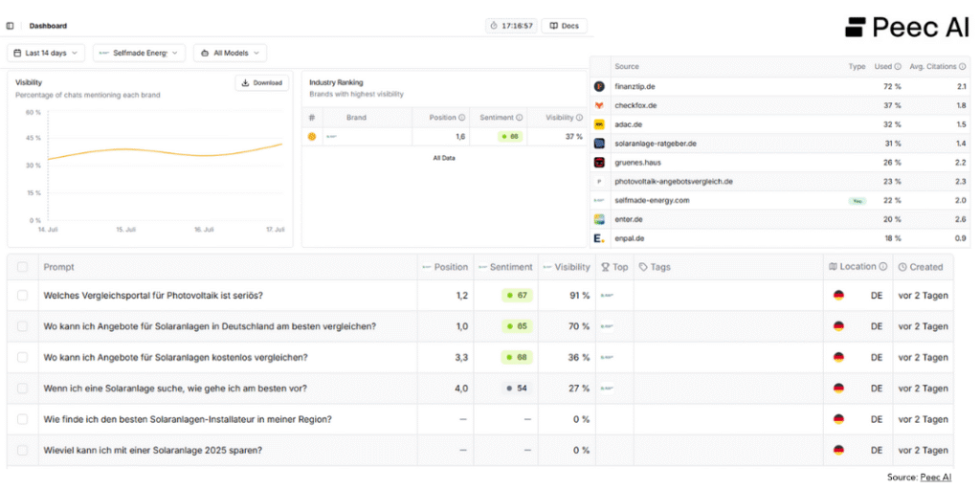Click the Top trophy column header
980x489 pixels.
614,267
